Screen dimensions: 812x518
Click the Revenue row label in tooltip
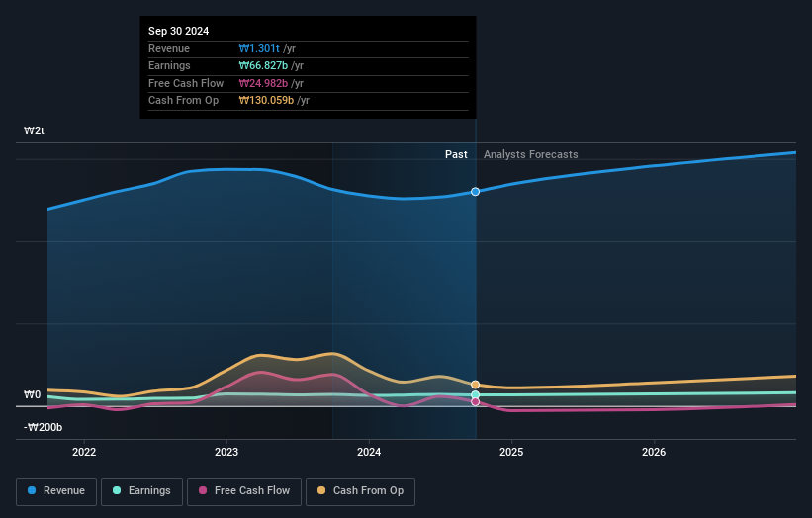[x=169, y=48]
